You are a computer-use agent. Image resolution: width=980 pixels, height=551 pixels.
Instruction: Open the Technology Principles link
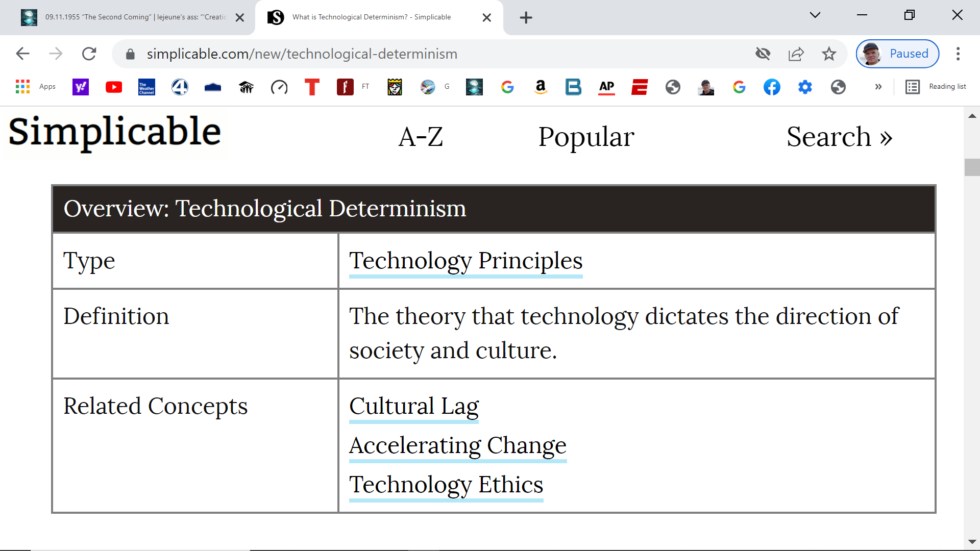pyautogui.click(x=465, y=261)
